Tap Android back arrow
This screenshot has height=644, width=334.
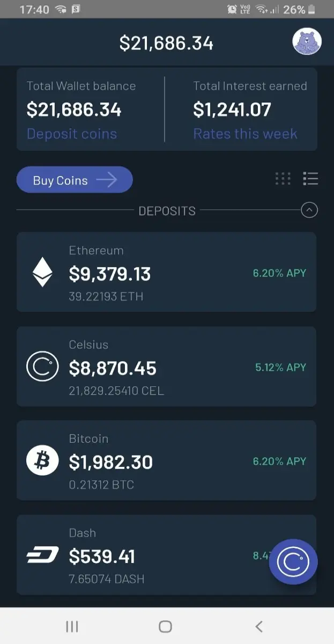[x=259, y=626]
